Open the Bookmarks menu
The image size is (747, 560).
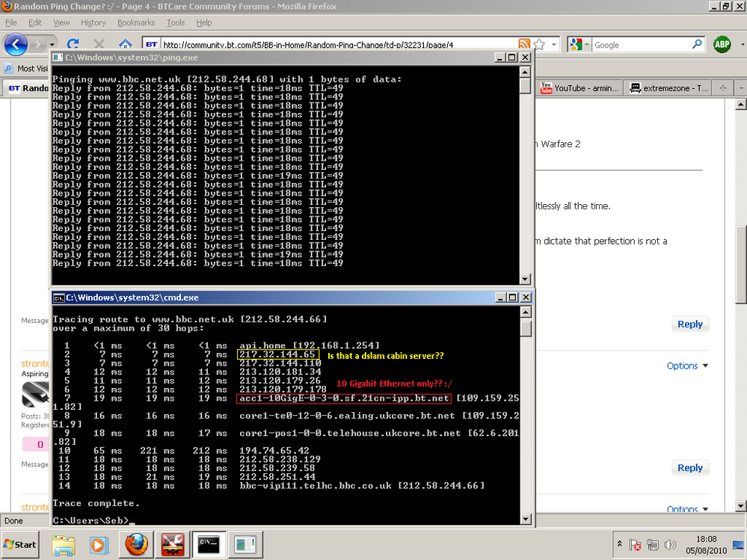[135, 22]
